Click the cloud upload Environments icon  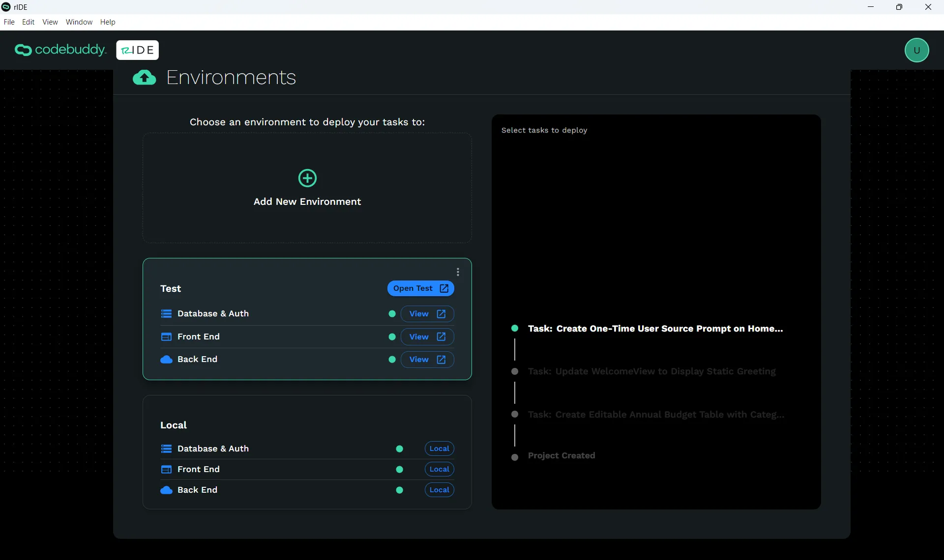click(145, 78)
